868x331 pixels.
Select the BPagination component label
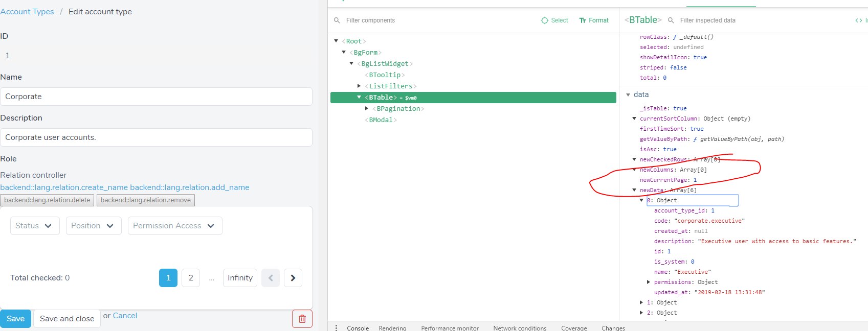(398, 109)
